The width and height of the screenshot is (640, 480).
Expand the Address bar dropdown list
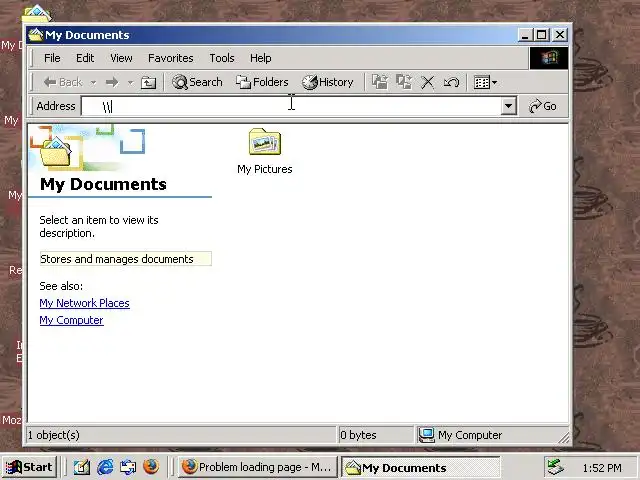[508, 107]
